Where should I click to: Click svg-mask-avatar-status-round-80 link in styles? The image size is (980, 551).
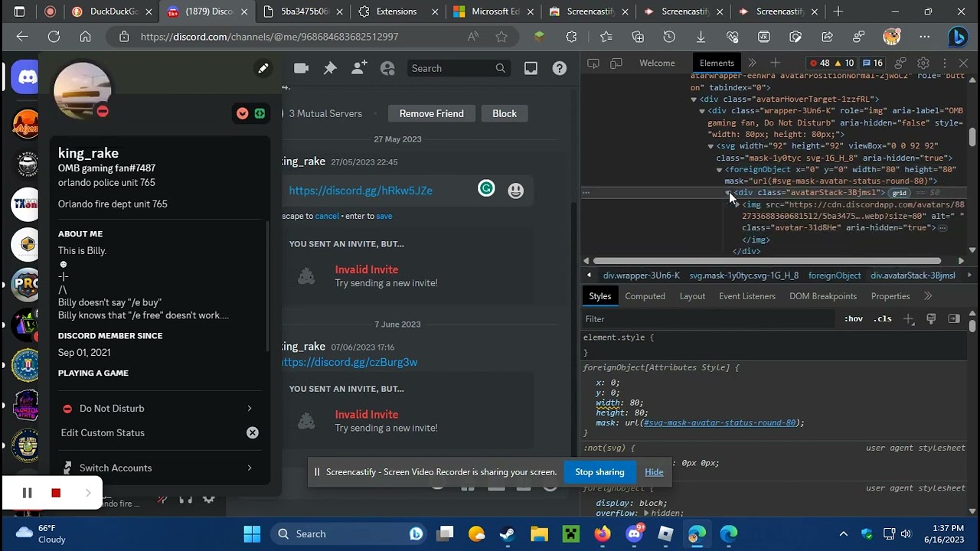pos(720,422)
